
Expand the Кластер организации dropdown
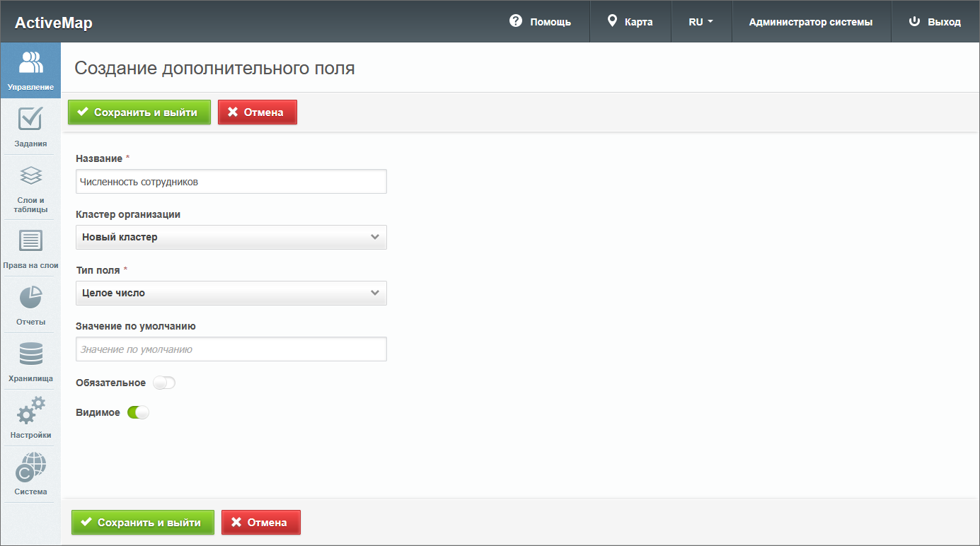pyautogui.click(x=231, y=238)
